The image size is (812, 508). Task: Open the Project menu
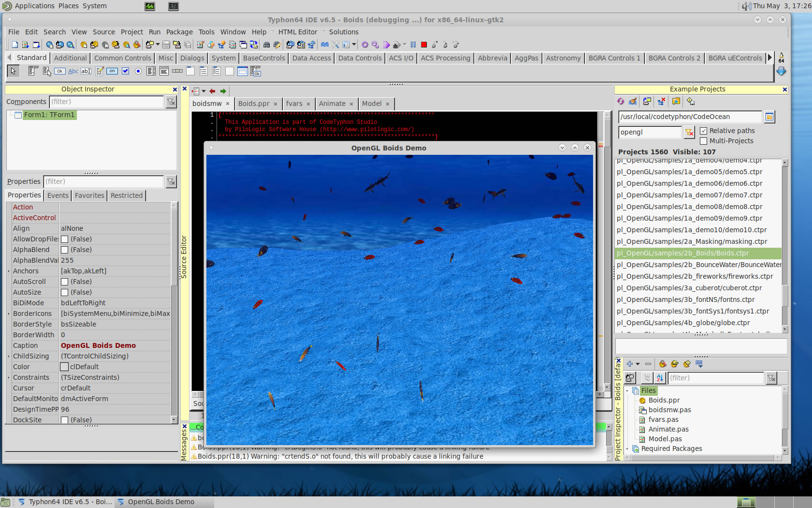[x=131, y=32]
